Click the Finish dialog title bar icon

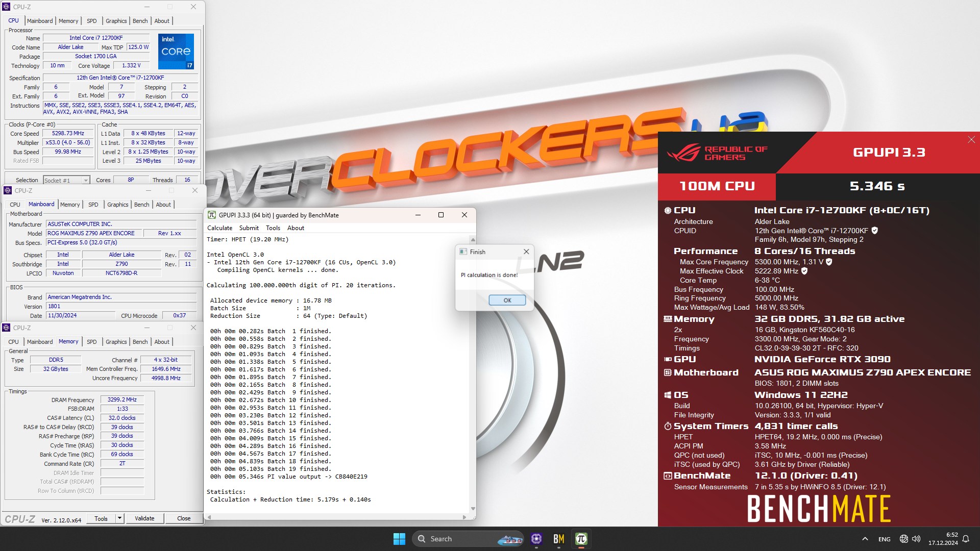[x=463, y=252]
